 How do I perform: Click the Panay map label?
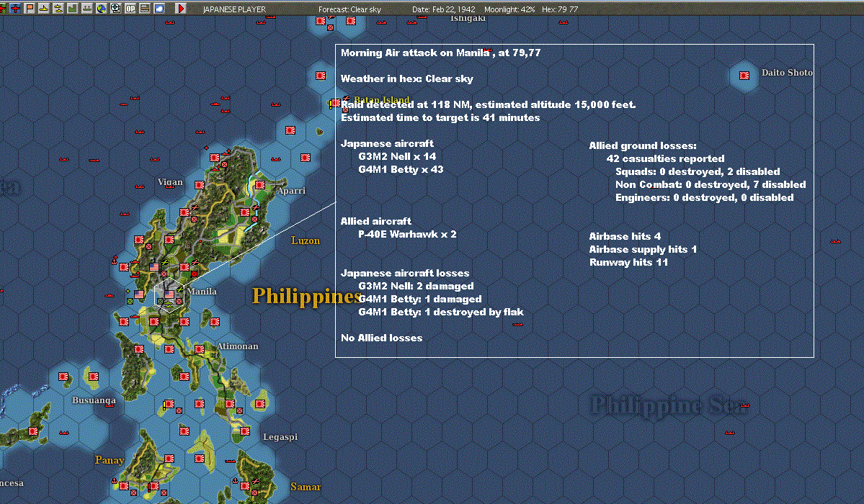(x=110, y=460)
